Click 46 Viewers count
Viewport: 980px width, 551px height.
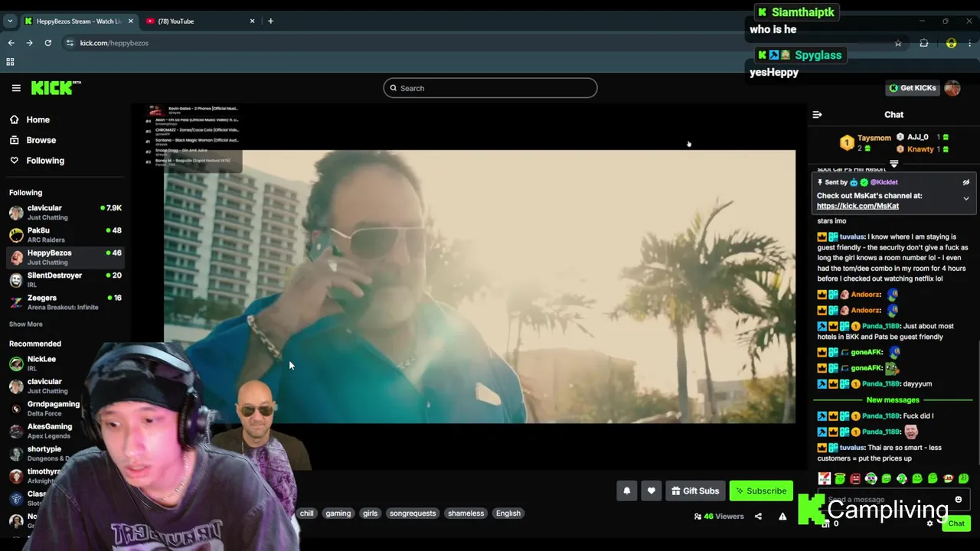point(719,517)
